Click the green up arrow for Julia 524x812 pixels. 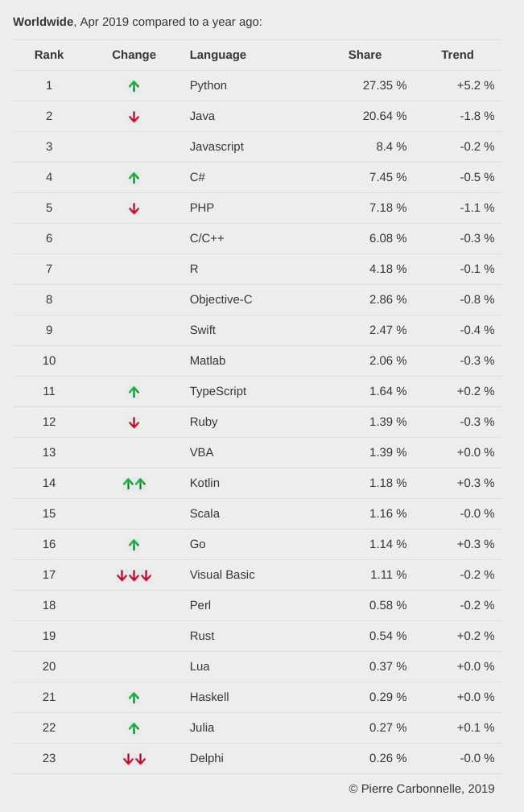coord(134,728)
